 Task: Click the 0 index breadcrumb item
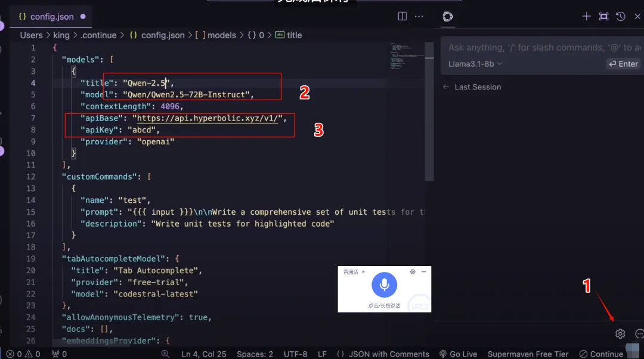(x=256, y=35)
